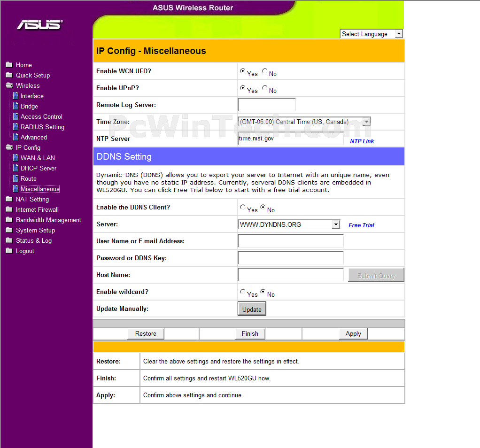
Task: Open the Time Zone dropdown
Action: (x=304, y=122)
